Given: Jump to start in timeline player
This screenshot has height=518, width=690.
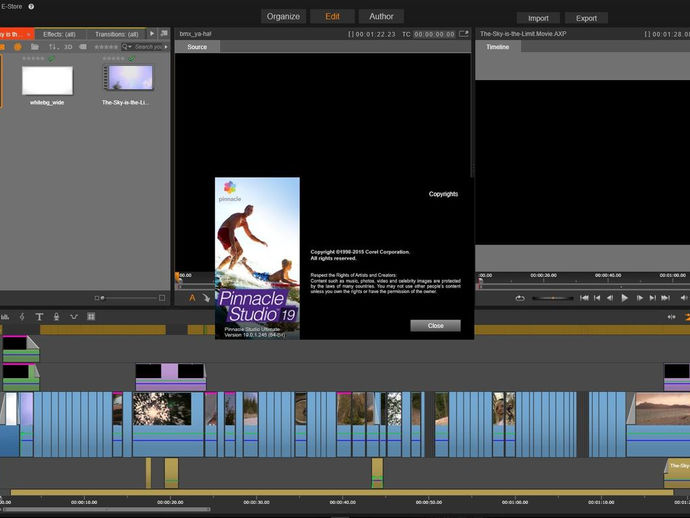Looking at the screenshot, I should 584,298.
